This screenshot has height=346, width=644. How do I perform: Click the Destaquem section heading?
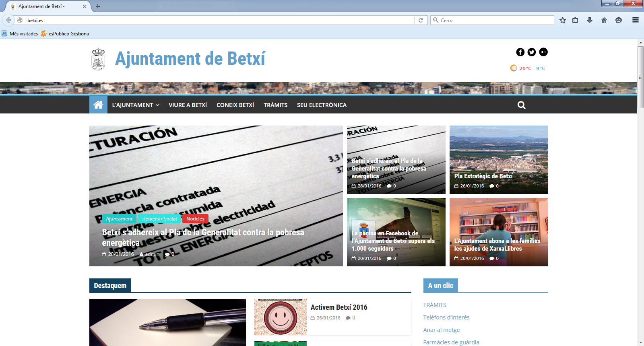point(110,286)
